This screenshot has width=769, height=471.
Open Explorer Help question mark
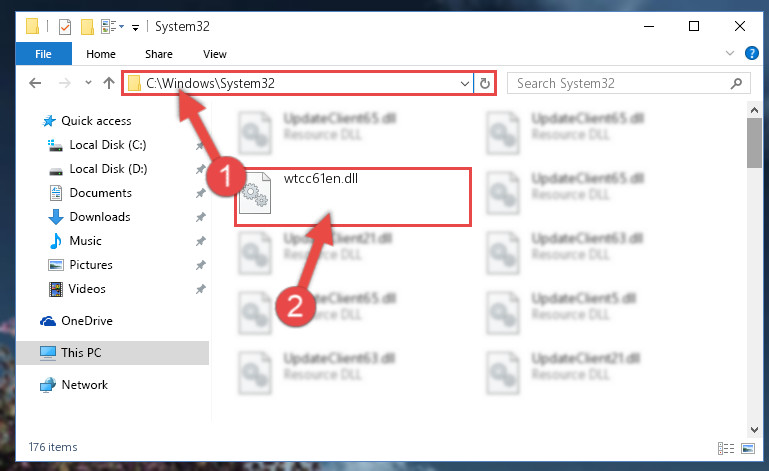[751, 53]
